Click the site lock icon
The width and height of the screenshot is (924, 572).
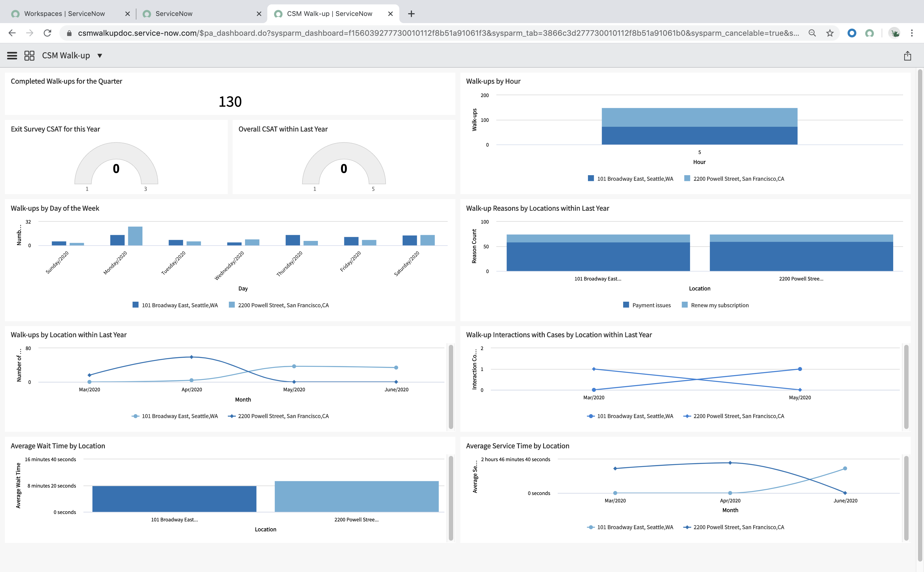(69, 33)
